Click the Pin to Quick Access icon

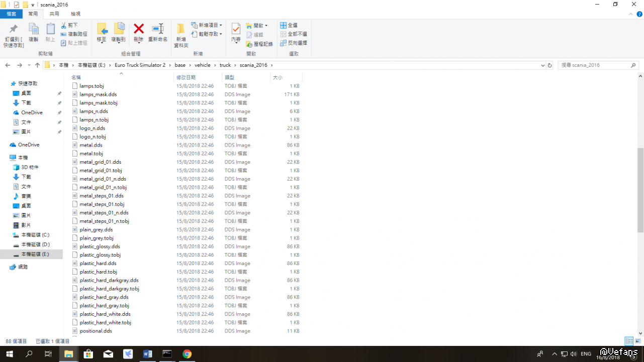click(14, 29)
